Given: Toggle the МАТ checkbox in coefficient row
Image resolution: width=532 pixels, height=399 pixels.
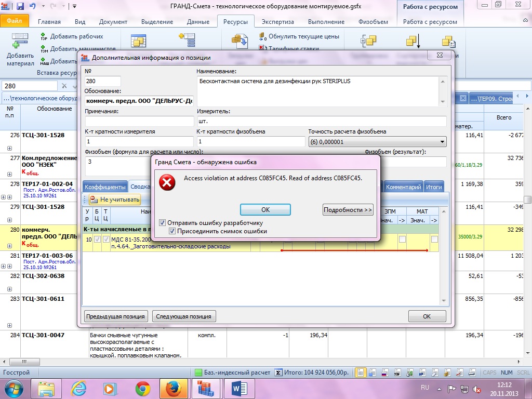Looking at the screenshot, I should pyautogui.click(x=434, y=240).
